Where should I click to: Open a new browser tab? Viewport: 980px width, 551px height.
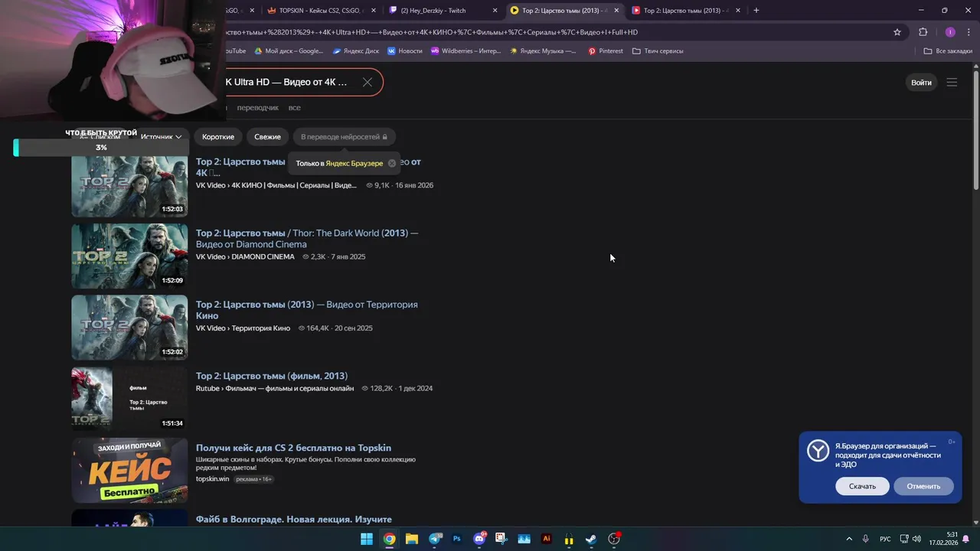[x=756, y=11]
